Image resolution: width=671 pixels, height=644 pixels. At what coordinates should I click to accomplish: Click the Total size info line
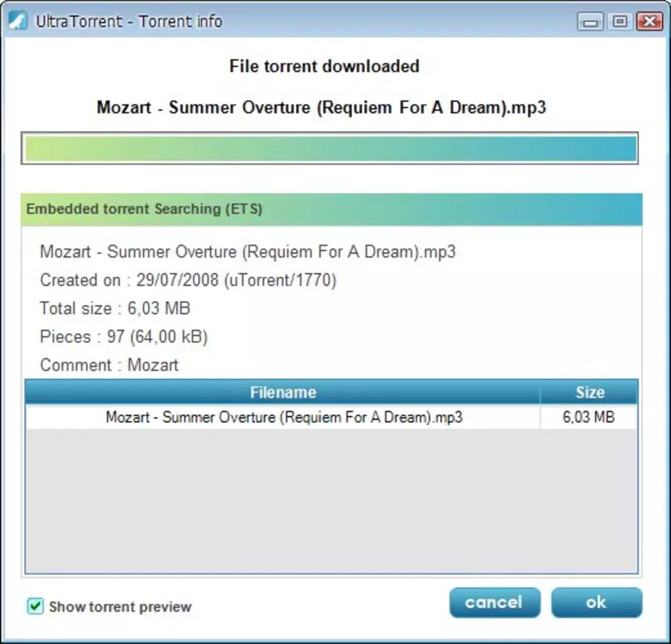[x=115, y=308]
